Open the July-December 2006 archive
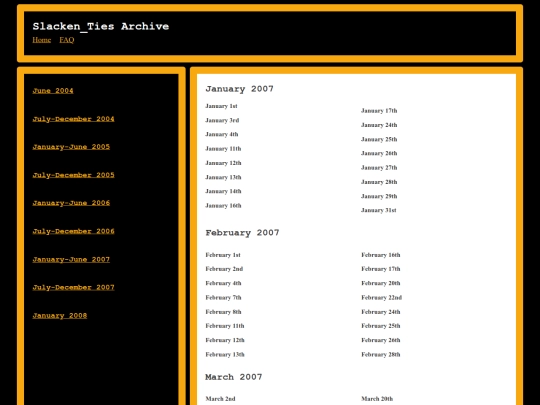 point(73,231)
